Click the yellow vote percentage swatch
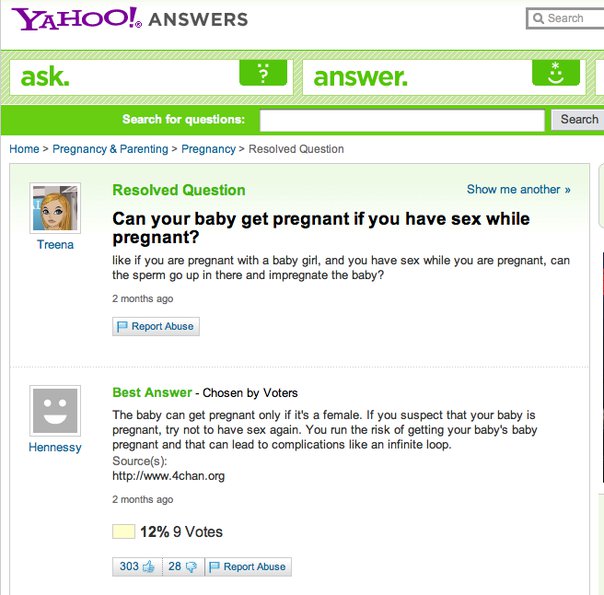 pyautogui.click(x=124, y=532)
